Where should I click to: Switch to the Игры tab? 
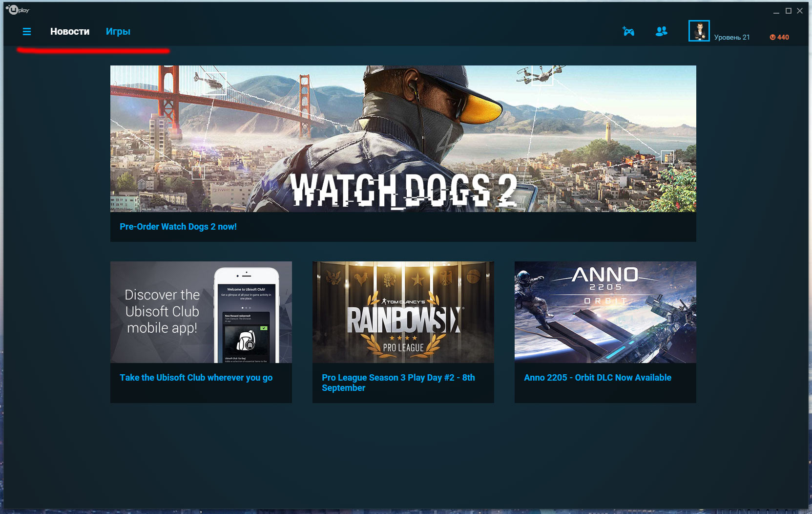118,31
